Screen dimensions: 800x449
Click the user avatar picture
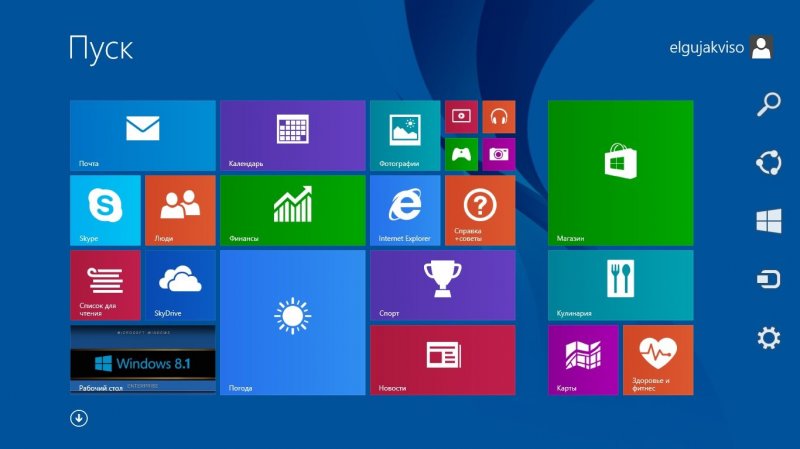761,47
